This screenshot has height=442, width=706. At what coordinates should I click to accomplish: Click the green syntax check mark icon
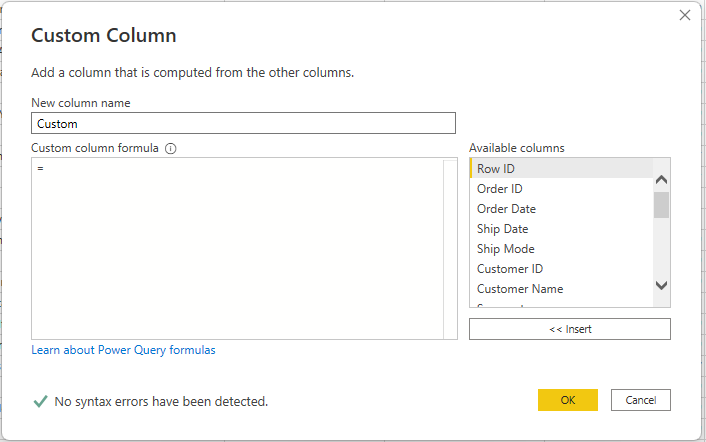click(x=40, y=401)
